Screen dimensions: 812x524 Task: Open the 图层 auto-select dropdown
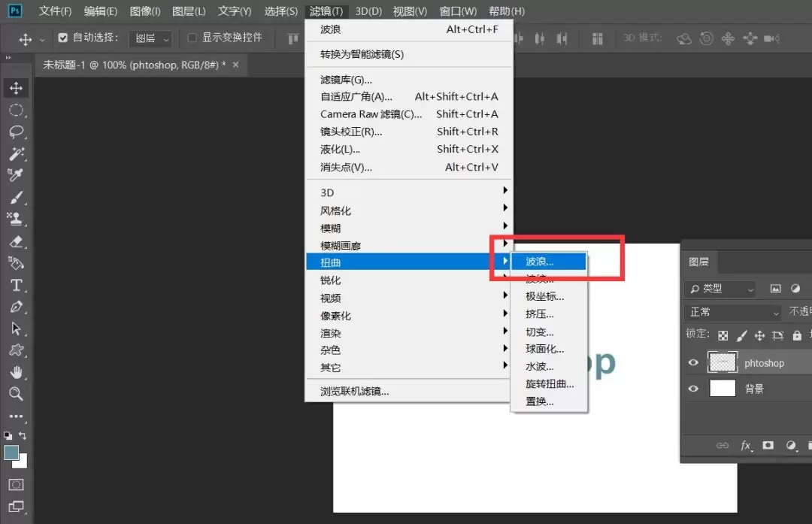pos(150,38)
